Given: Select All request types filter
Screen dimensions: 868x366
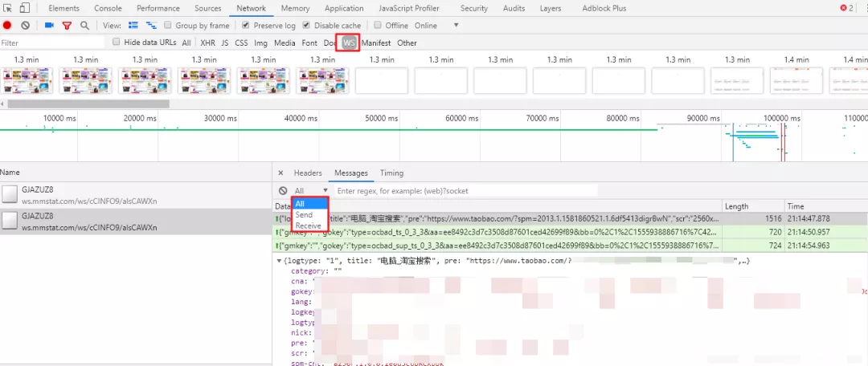Looking at the screenshot, I should coord(186,43).
